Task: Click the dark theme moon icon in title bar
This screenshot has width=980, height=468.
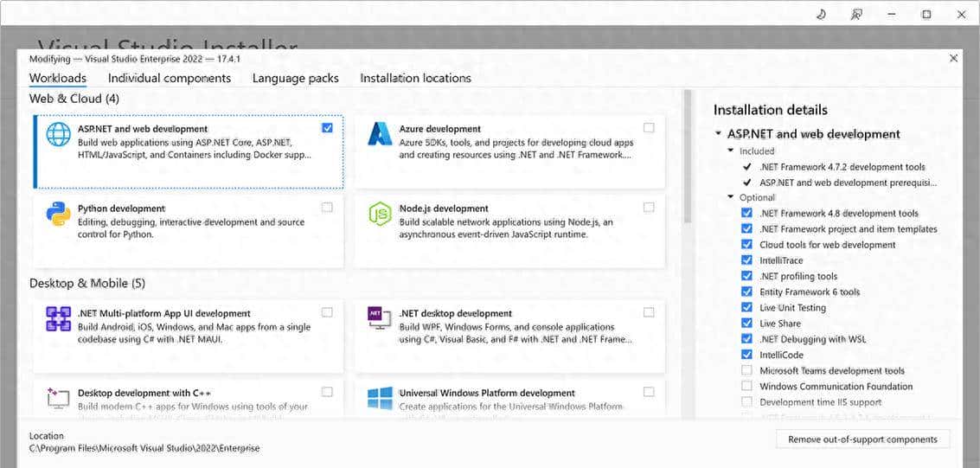Action: tap(821, 15)
